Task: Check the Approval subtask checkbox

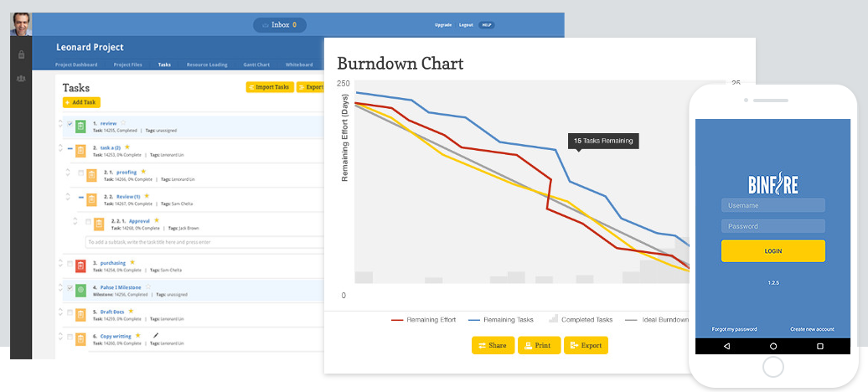Action: tap(88, 221)
